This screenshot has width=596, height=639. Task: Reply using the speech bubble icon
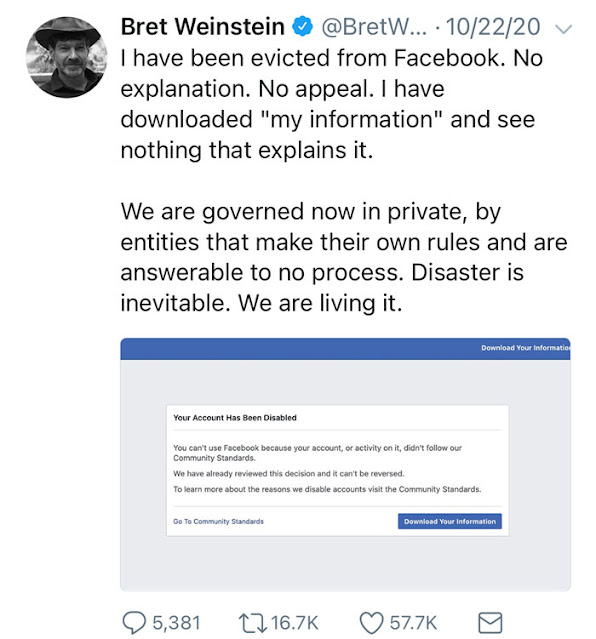(134, 623)
